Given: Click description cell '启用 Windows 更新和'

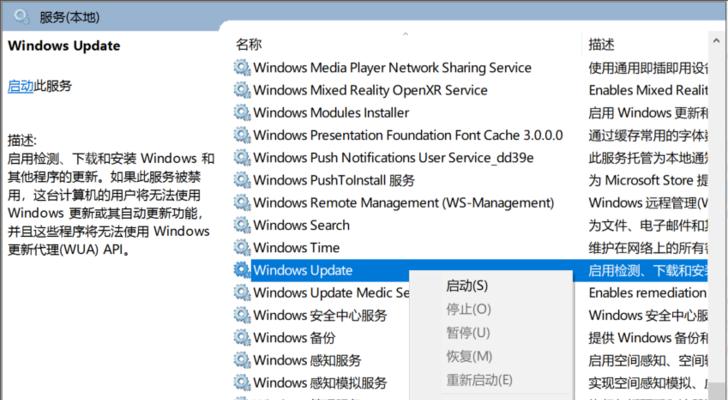Looking at the screenshot, I should [x=648, y=113].
